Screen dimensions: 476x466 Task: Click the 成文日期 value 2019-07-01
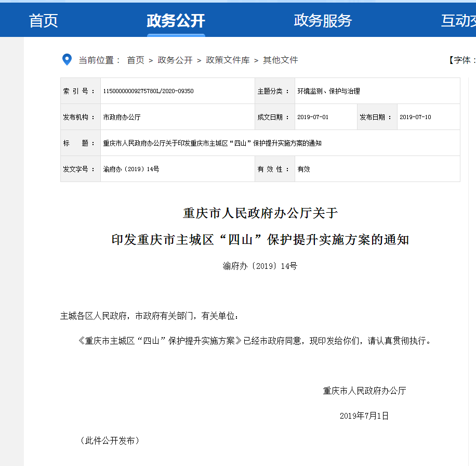pos(312,117)
